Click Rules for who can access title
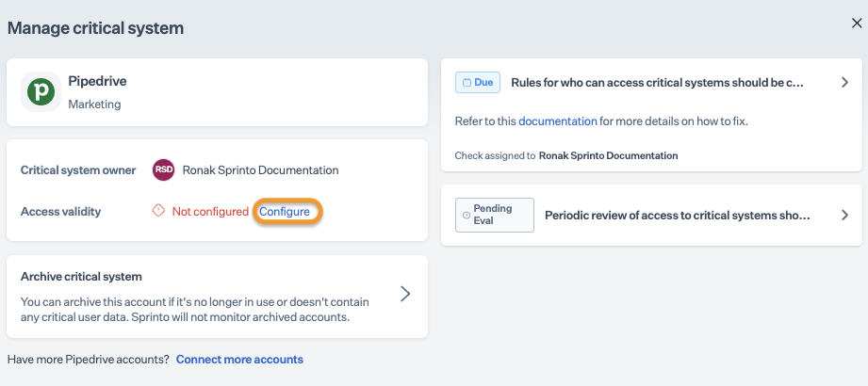The image size is (868, 386). (x=658, y=83)
